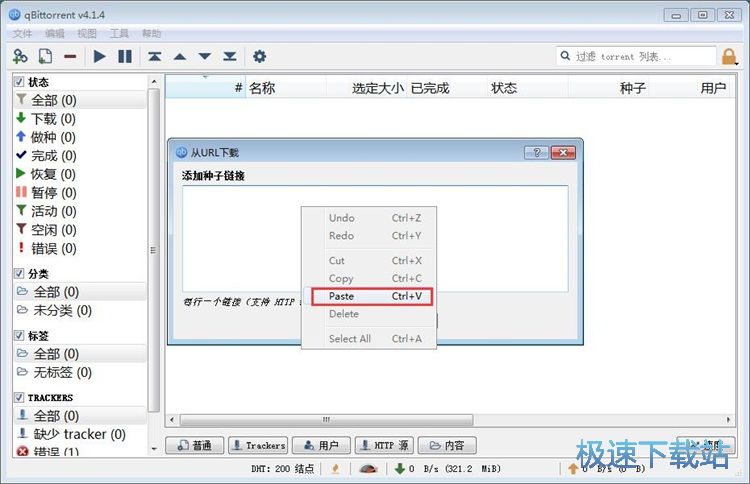Image resolution: width=750 pixels, height=484 pixels.
Task: Select the 错误 (0) status filter
Action: (80, 248)
